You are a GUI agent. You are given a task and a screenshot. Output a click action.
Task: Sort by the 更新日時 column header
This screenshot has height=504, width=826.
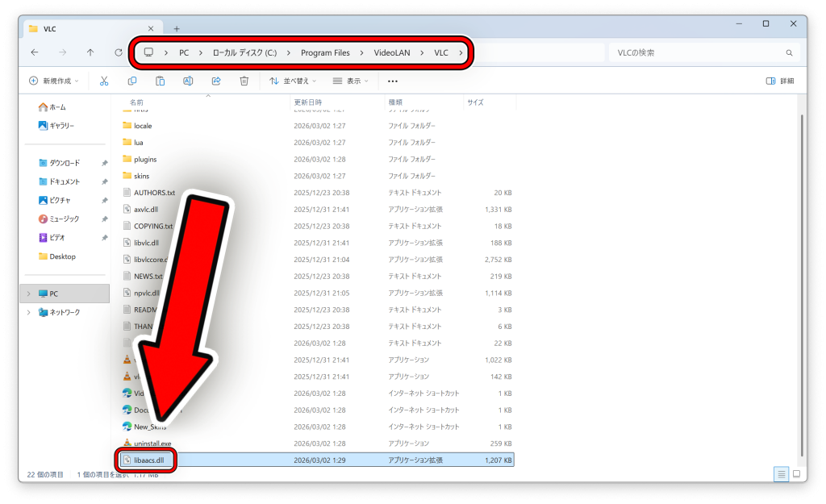(x=308, y=102)
